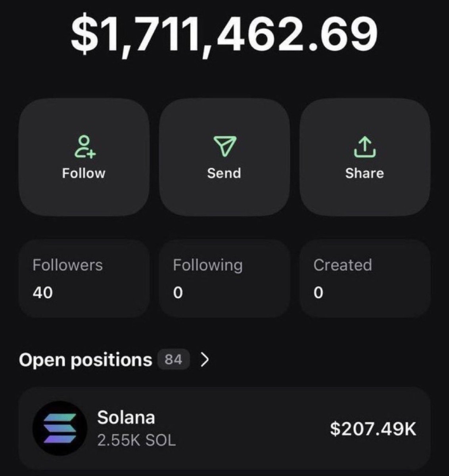Open the Followers stat card

click(x=84, y=278)
